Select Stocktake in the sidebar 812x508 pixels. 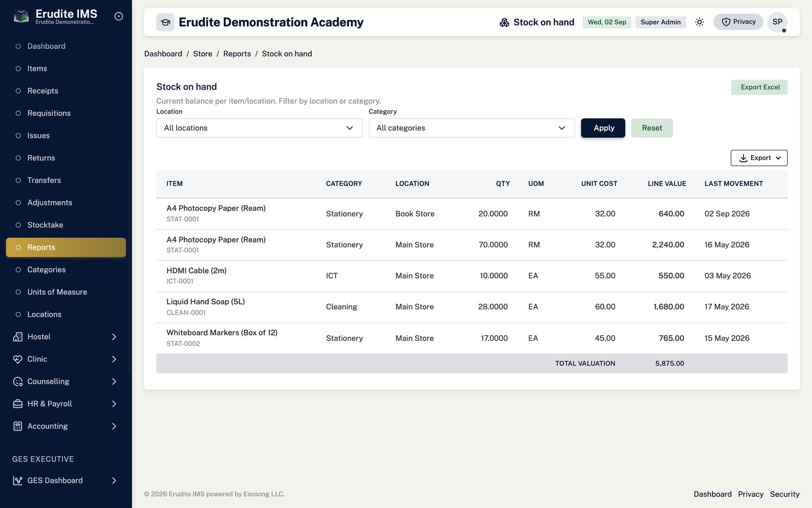point(66,225)
